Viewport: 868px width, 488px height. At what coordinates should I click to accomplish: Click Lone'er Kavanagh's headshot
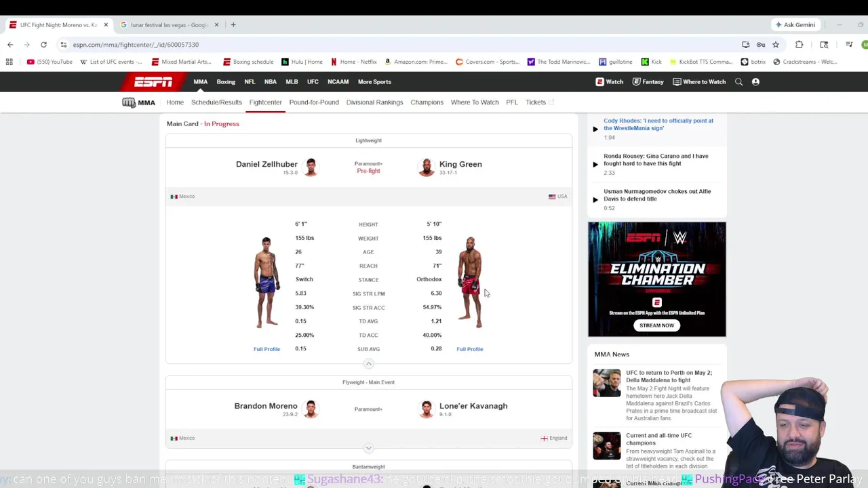pos(426,409)
